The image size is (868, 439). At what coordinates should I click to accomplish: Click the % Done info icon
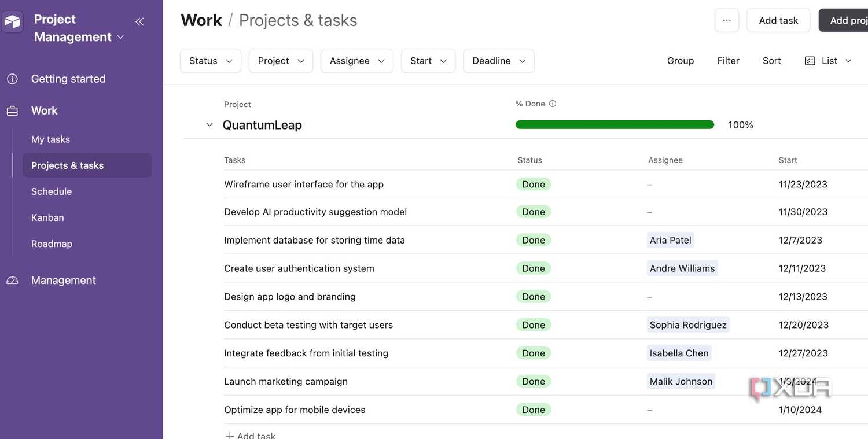coord(553,104)
